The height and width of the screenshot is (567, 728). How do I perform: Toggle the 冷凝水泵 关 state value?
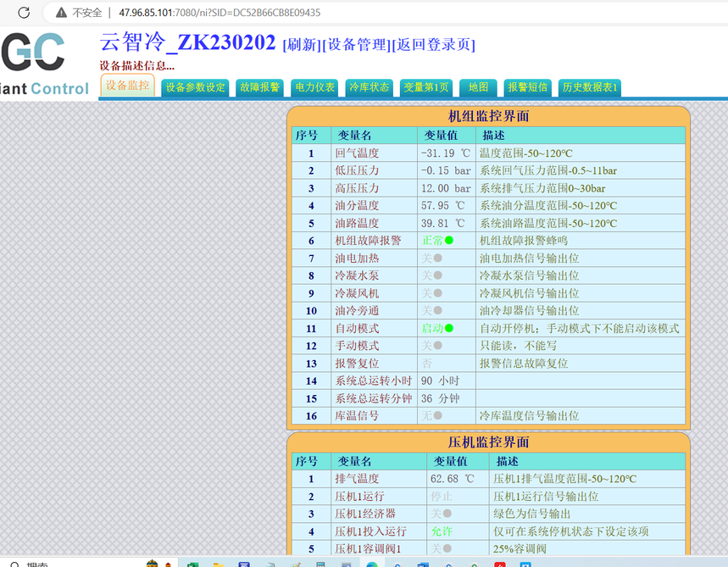[x=431, y=275]
